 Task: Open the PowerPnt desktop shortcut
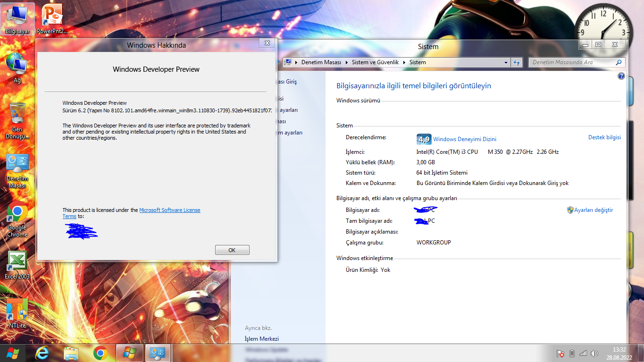52,19
